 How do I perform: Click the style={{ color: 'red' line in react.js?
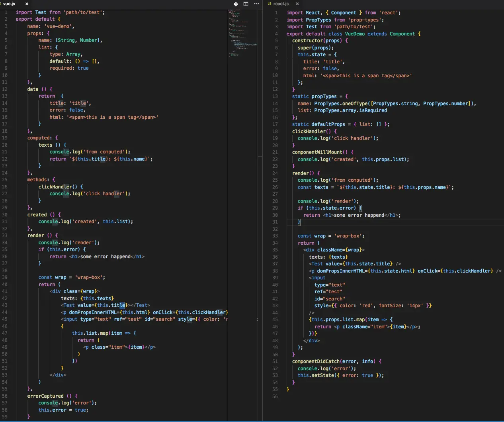tap(373, 306)
